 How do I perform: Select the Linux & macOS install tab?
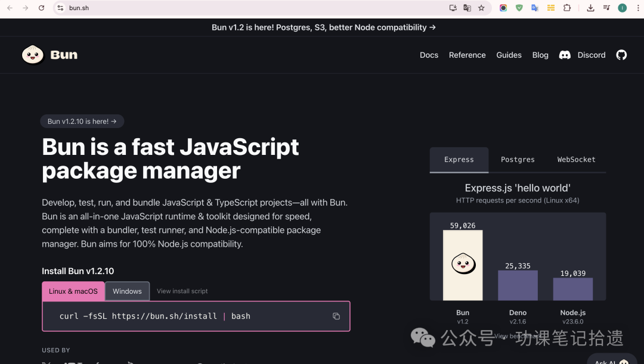tap(73, 291)
